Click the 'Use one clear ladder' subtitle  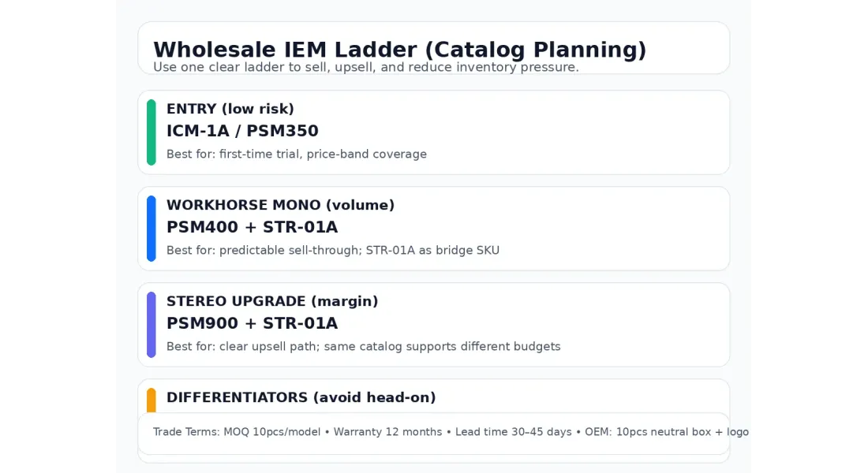point(365,68)
